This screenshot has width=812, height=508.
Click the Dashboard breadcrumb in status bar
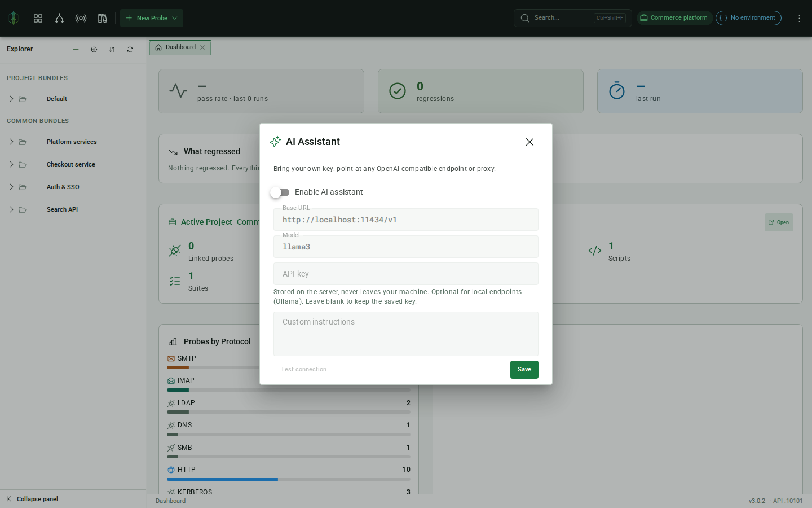[170, 501]
